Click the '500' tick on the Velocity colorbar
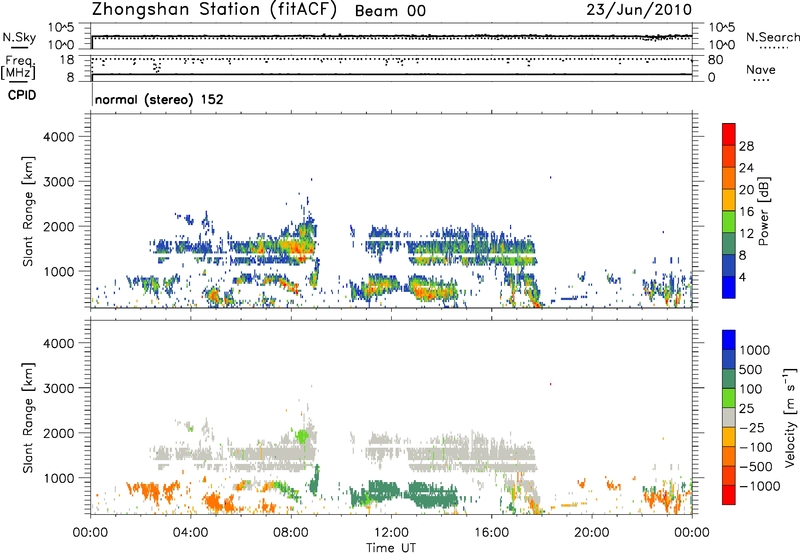 click(x=753, y=369)
